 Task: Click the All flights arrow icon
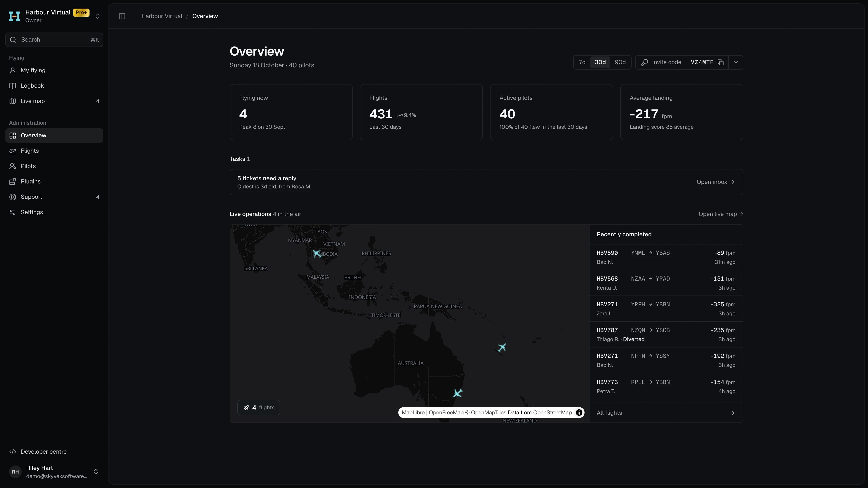click(x=732, y=413)
